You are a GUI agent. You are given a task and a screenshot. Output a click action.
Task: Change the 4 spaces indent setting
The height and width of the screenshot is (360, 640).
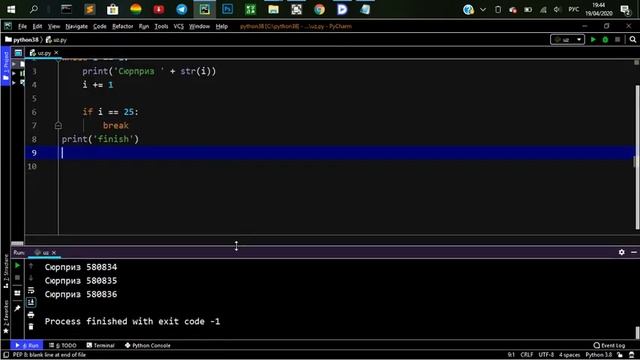click(x=569, y=355)
